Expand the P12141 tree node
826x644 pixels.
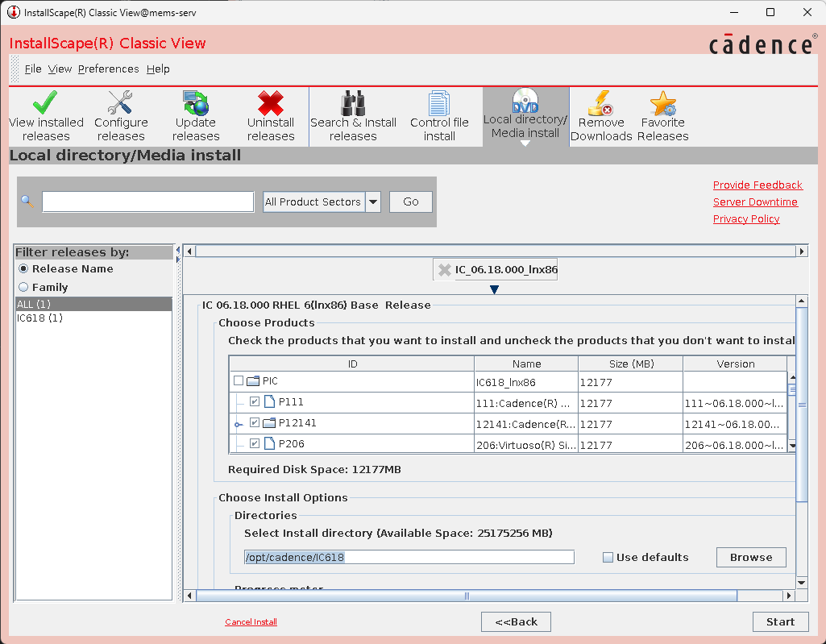coord(238,424)
